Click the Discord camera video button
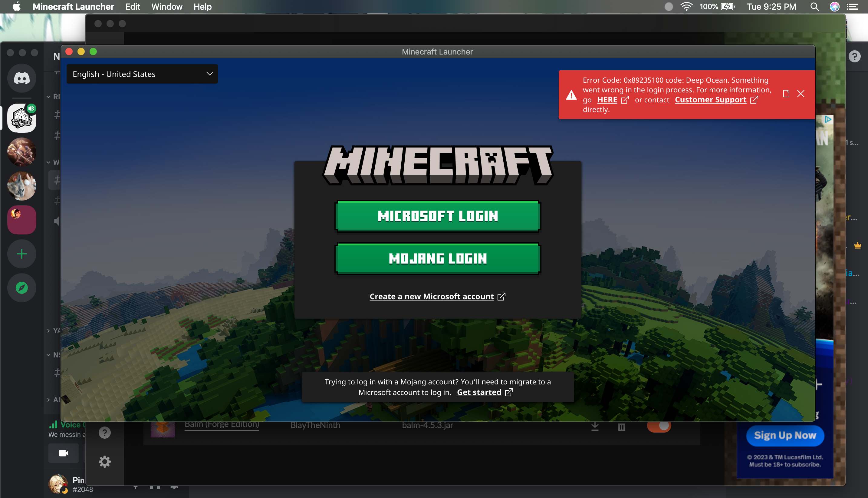 (64, 453)
